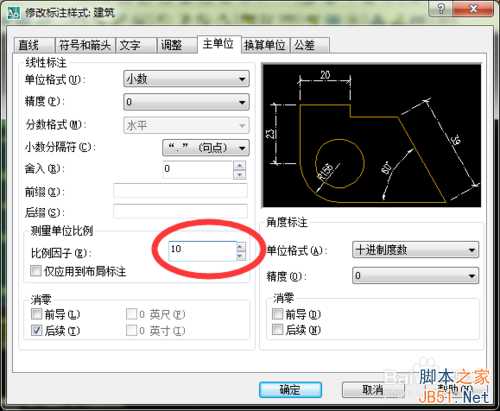Switch to the 文字 tab

pos(136,45)
